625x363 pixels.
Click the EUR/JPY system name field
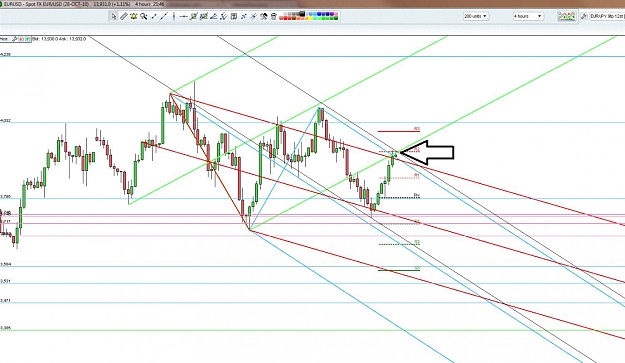pos(607,16)
